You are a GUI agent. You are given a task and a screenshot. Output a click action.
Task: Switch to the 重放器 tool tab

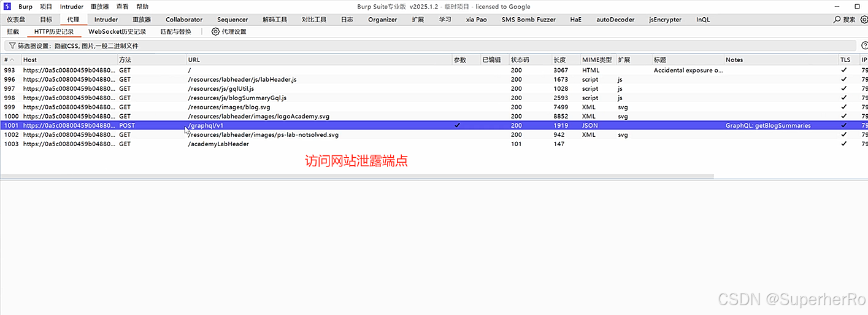(x=142, y=20)
